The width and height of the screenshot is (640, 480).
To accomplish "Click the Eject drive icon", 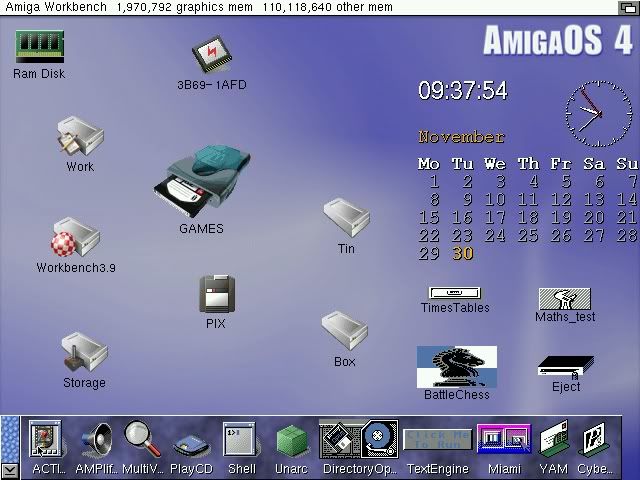I will (x=566, y=366).
